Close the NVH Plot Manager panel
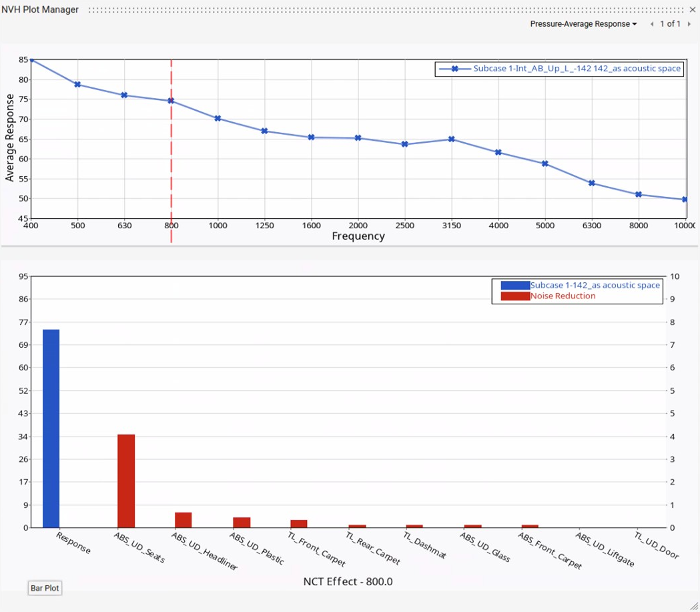This screenshot has height=612, width=700. click(x=692, y=10)
